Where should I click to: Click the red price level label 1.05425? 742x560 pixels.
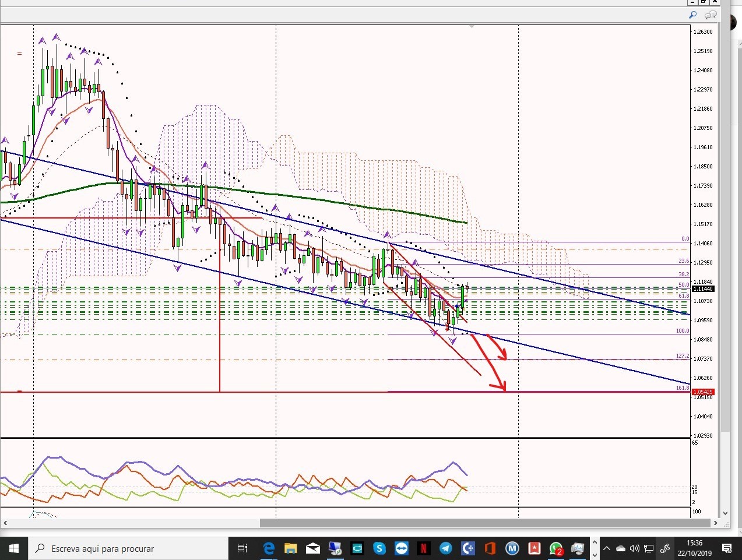703,392
